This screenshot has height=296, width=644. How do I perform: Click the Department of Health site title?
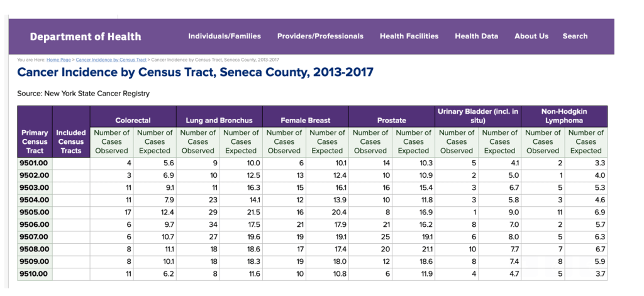pyautogui.click(x=86, y=36)
